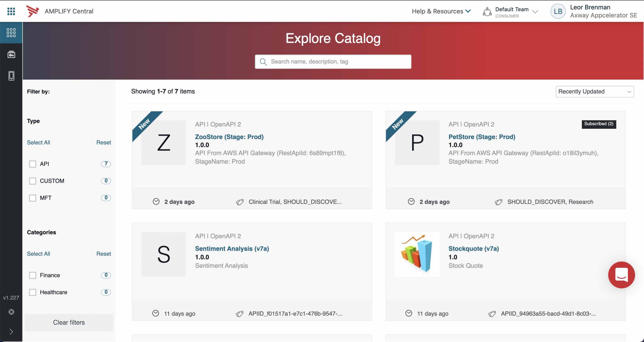Click Reset under Type
Screen dimensions: 644x342
tap(104, 142)
